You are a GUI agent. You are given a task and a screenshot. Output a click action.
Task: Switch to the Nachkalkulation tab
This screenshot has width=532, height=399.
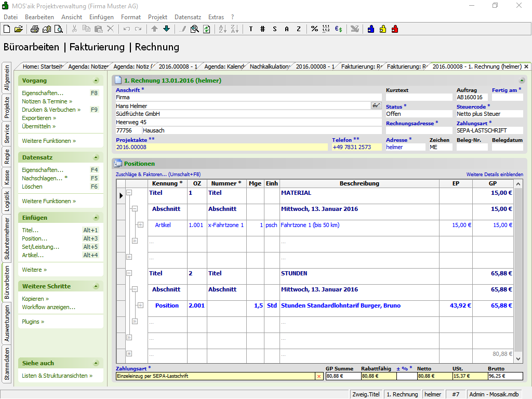coord(269,66)
